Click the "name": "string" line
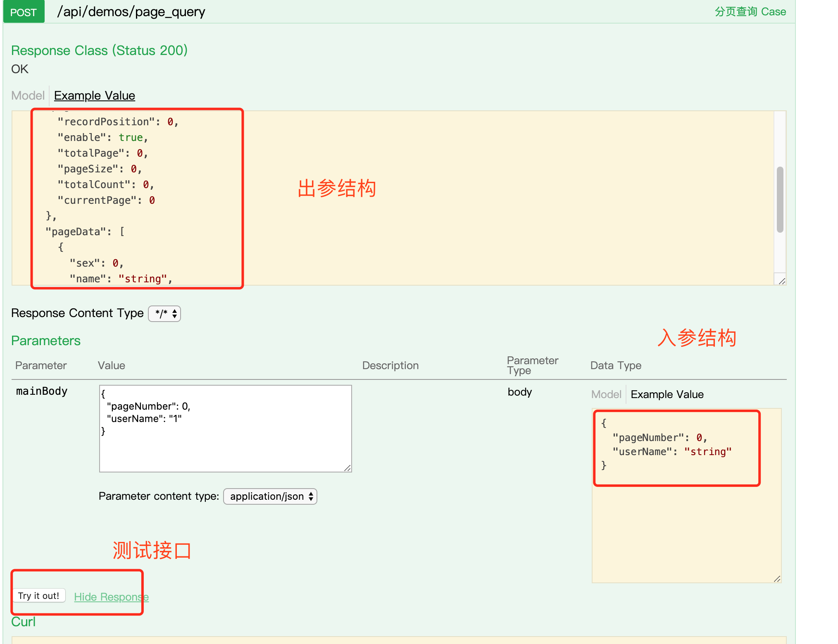 (x=121, y=279)
